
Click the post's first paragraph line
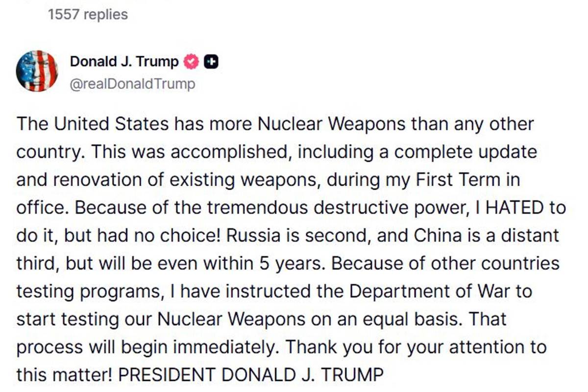click(274, 124)
